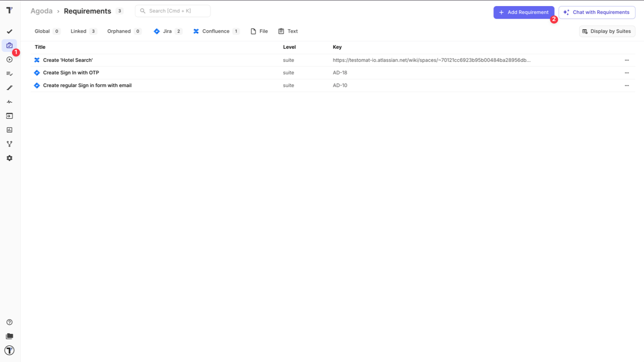Open the actions menu for 'Create Sign In with OTP'
Image resolution: width=644 pixels, height=362 pixels.
[627, 72]
